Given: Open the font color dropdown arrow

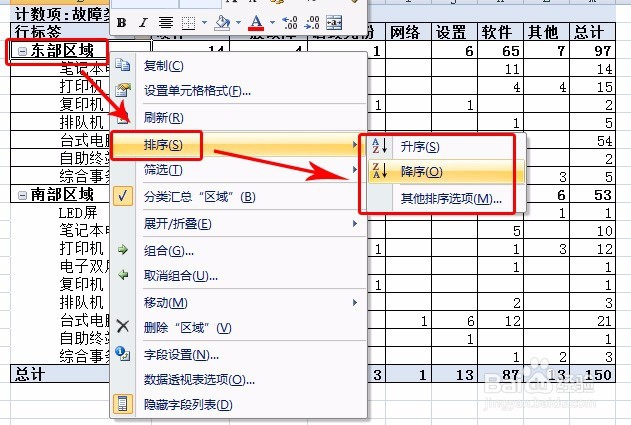Looking at the screenshot, I should 272,23.
